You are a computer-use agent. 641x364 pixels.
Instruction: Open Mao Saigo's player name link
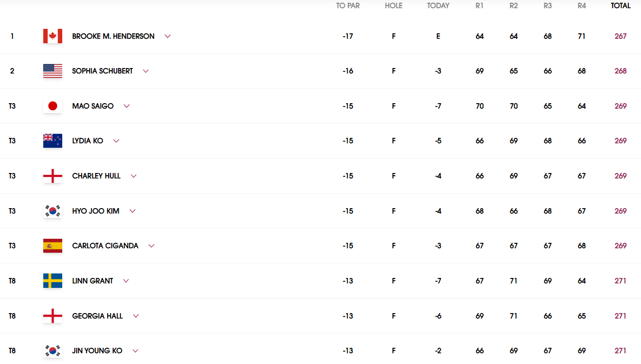pyautogui.click(x=93, y=106)
